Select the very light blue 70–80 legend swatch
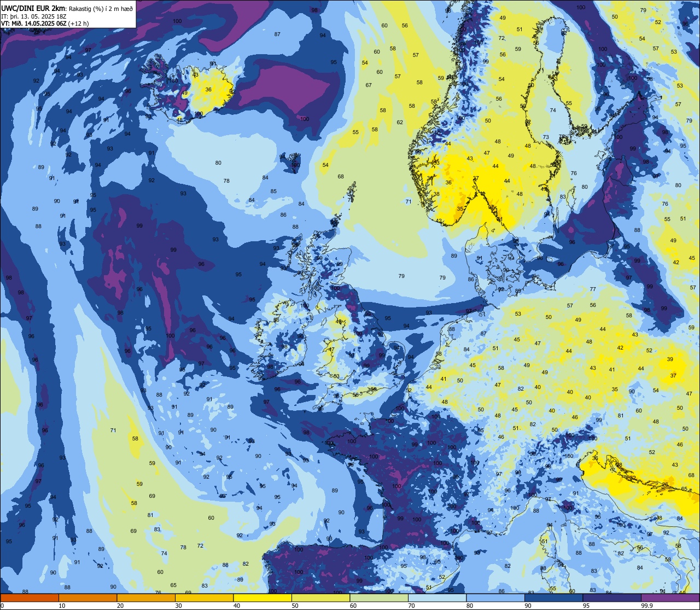This screenshot has height=610, width=700. (x=437, y=598)
